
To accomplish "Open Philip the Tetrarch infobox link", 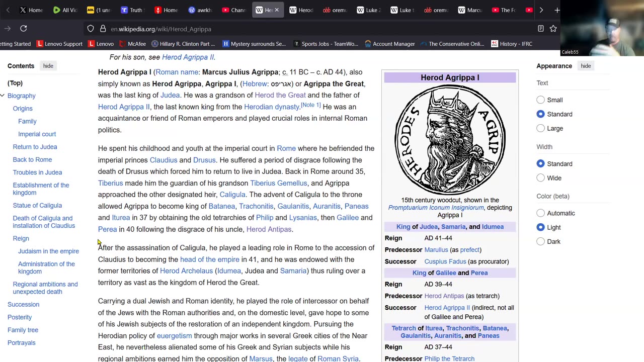I will 449,358.
